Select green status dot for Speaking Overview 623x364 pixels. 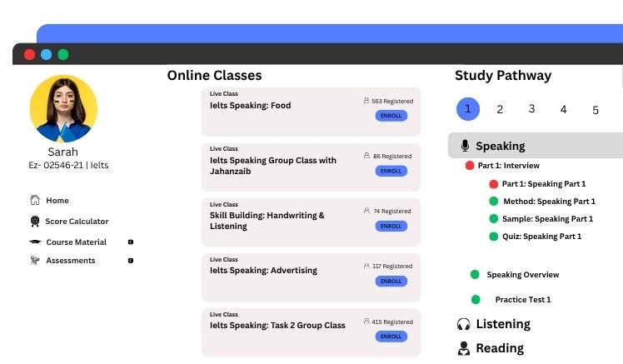[x=475, y=275]
